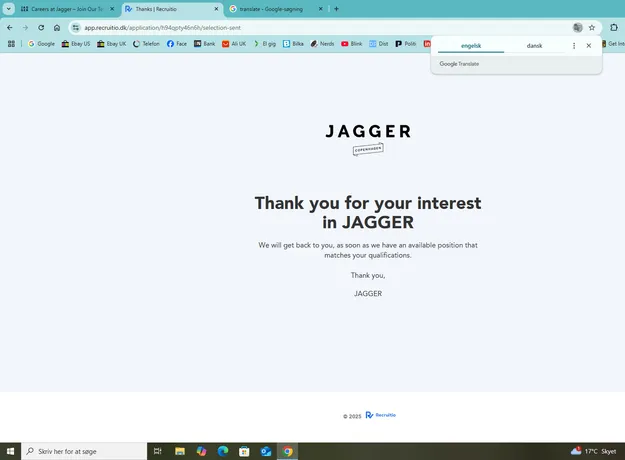
Task: Launch Copilot from the taskbar
Action: coord(201,451)
